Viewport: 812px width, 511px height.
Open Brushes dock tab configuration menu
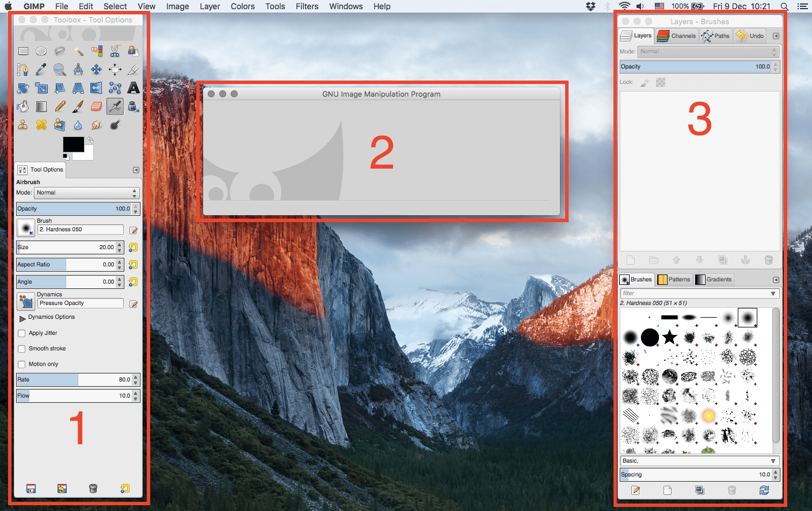(x=776, y=280)
